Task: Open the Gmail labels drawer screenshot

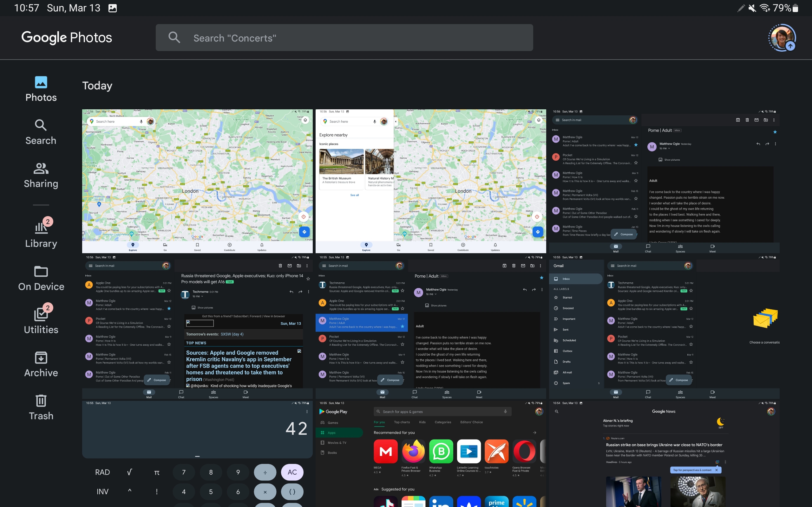Action: click(x=664, y=327)
